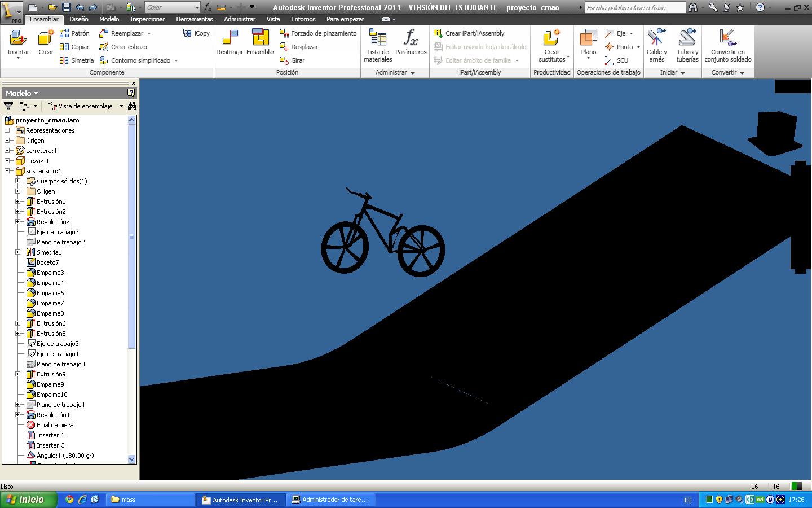This screenshot has height=508, width=812.
Task: Save the file with the diskette icon
Action: tap(67, 7)
